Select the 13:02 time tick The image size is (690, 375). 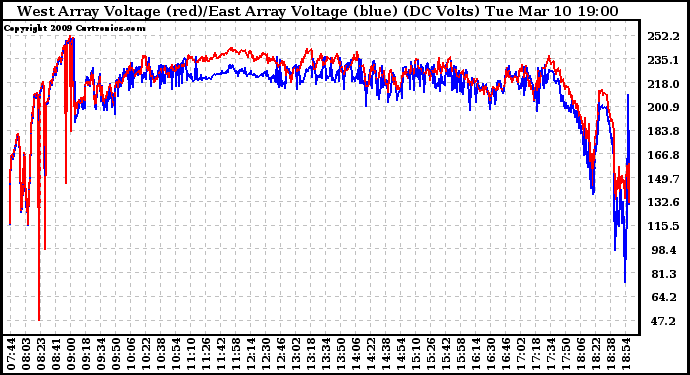tap(296, 354)
